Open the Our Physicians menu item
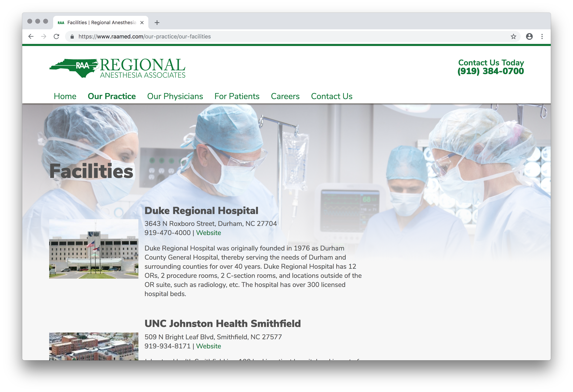 click(175, 96)
